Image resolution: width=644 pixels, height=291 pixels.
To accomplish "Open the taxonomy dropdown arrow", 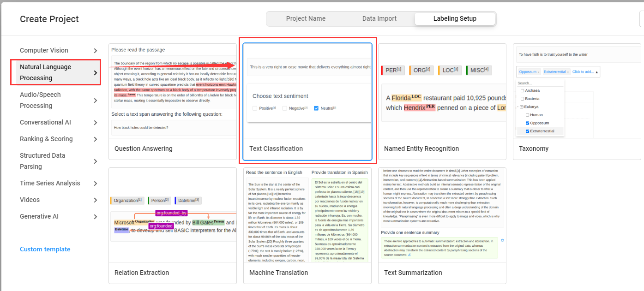I will (x=597, y=72).
